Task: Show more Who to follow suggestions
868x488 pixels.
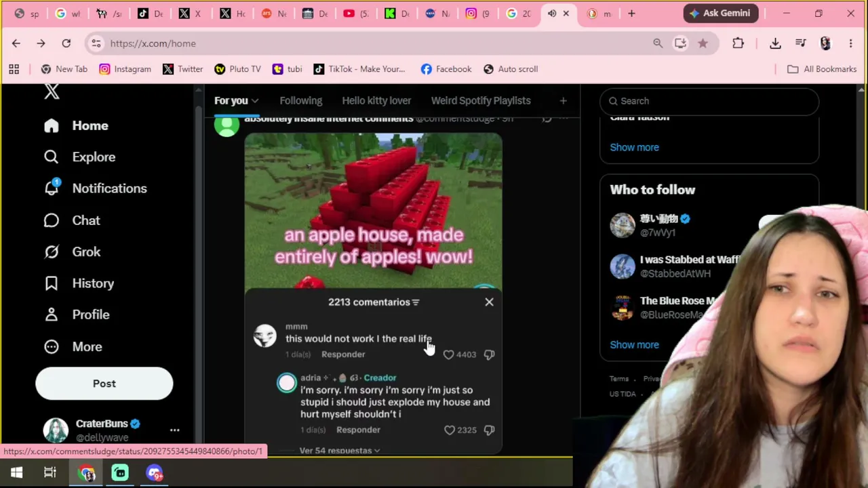Action: point(634,344)
